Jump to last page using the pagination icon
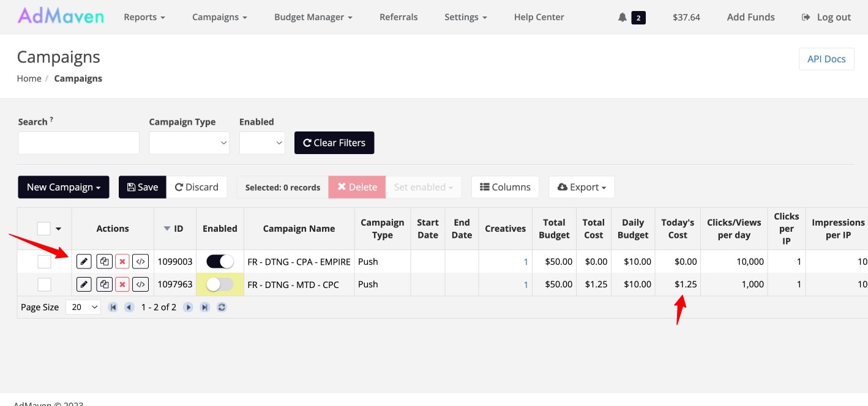868x406 pixels. [204, 307]
